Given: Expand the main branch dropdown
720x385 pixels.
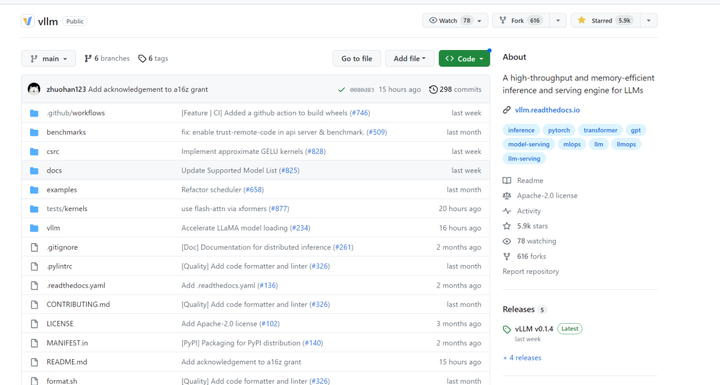Looking at the screenshot, I should point(49,58).
